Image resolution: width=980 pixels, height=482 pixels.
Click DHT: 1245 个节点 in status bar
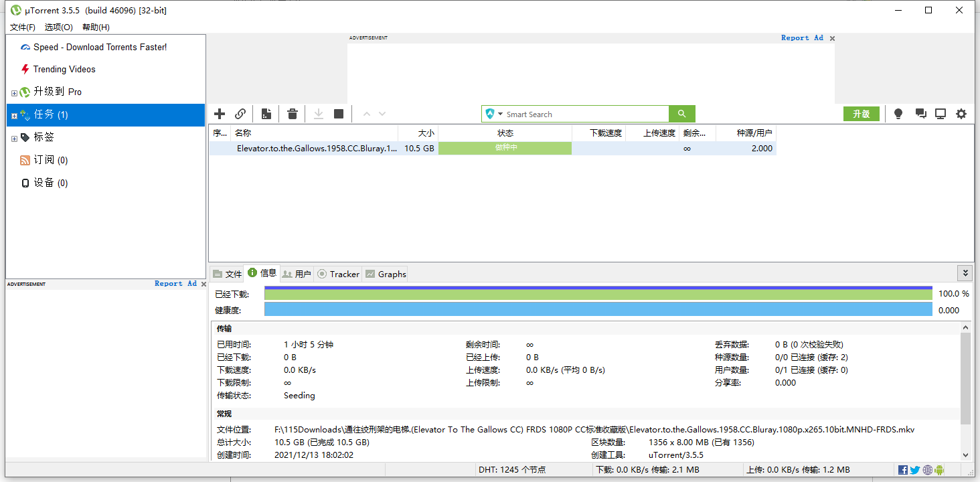(512, 470)
